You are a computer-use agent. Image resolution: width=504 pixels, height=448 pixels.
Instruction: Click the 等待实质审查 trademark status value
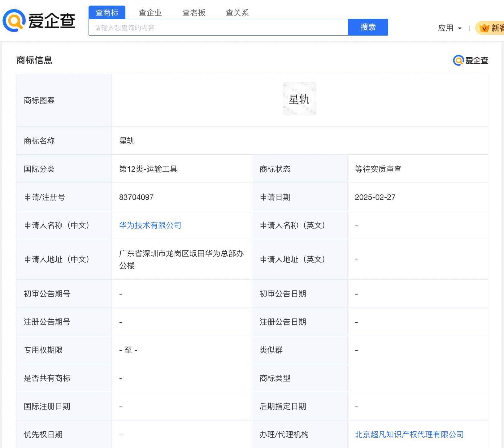pos(378,169)
